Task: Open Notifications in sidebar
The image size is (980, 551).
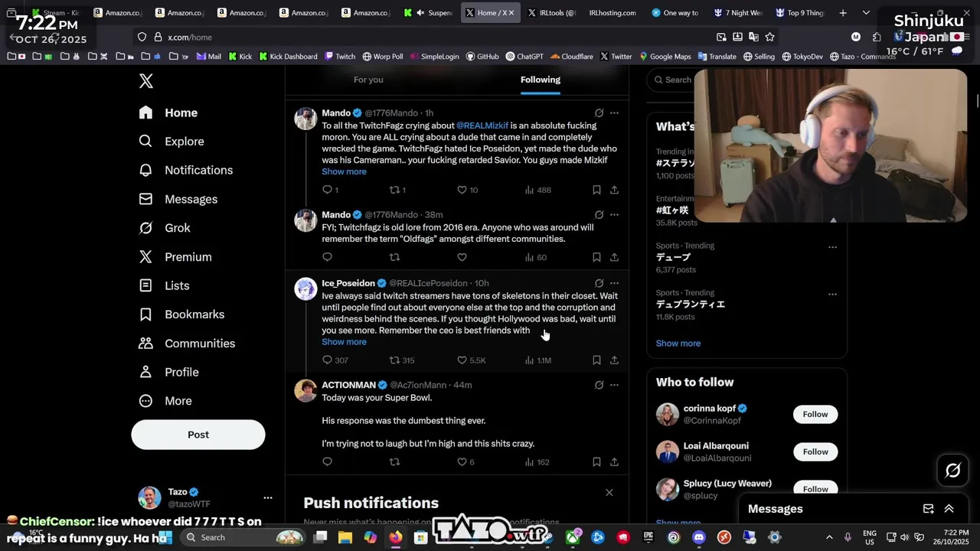Action: [x=186, y=170]
